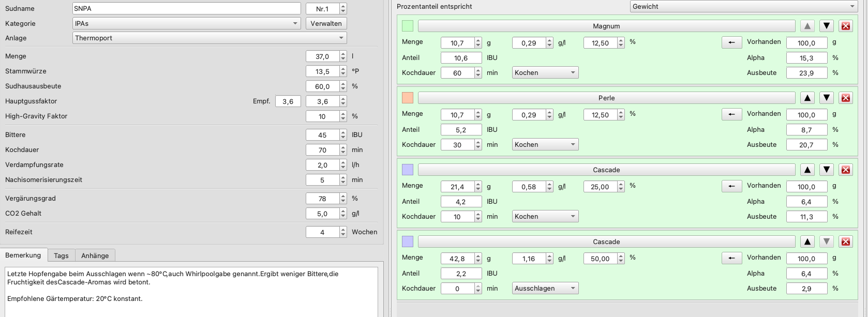Move the Perle hop up
This screenshot has width=868, height=317.
pyautogui.click(x=807, y=98)
